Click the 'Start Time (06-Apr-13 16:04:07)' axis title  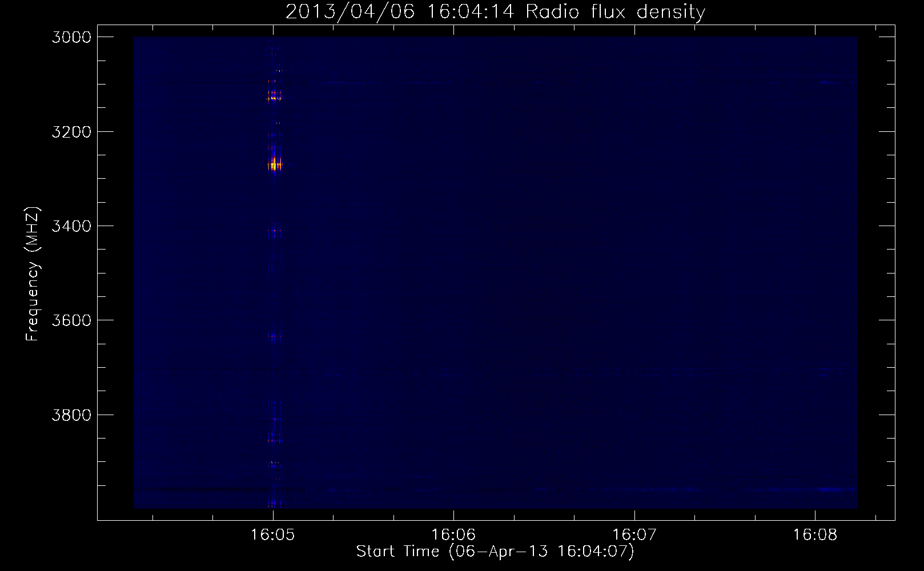495,552
